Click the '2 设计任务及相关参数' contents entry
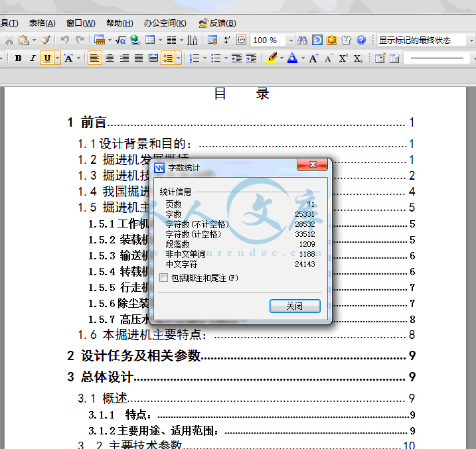This screenshot has width=476, height=449. pos(241,355)
